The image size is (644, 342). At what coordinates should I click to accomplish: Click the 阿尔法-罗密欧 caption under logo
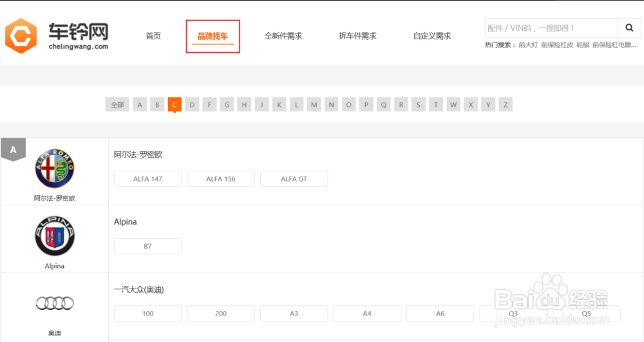[55, 198]
